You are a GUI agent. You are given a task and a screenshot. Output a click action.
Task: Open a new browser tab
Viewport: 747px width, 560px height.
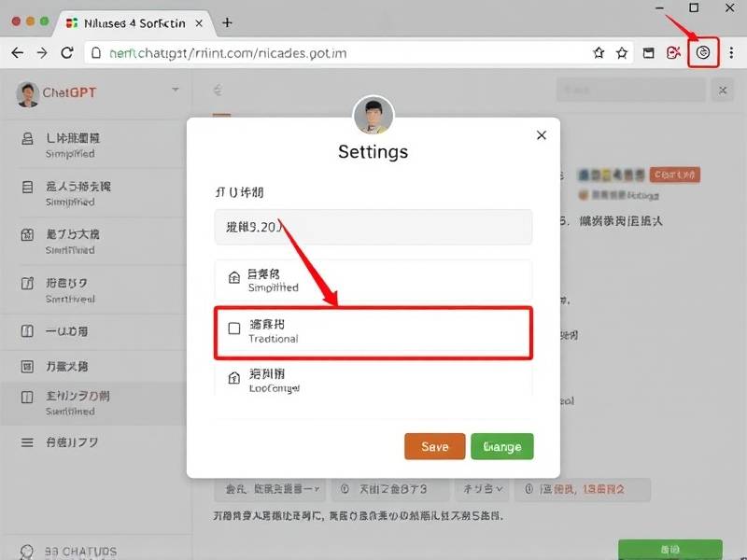pos(227,22)
